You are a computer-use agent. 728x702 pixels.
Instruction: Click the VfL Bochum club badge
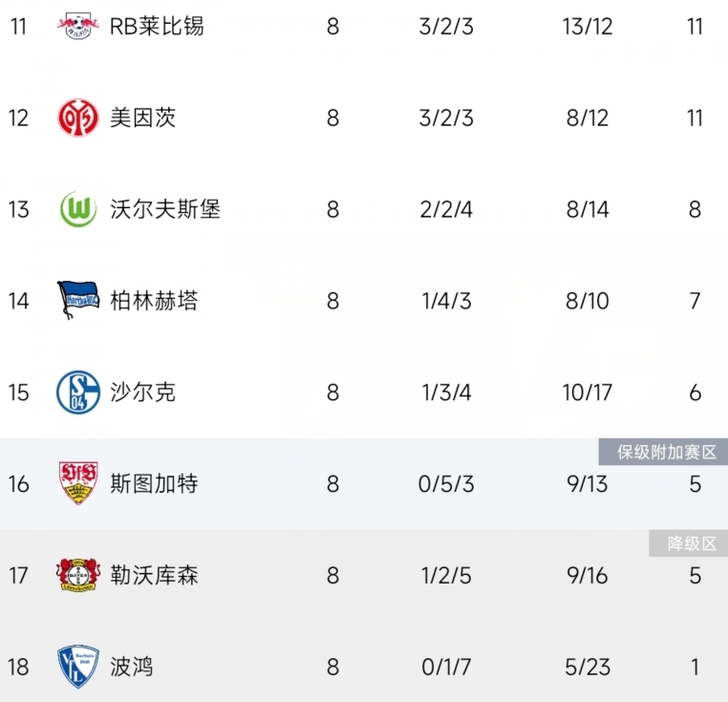click(78, 666)
